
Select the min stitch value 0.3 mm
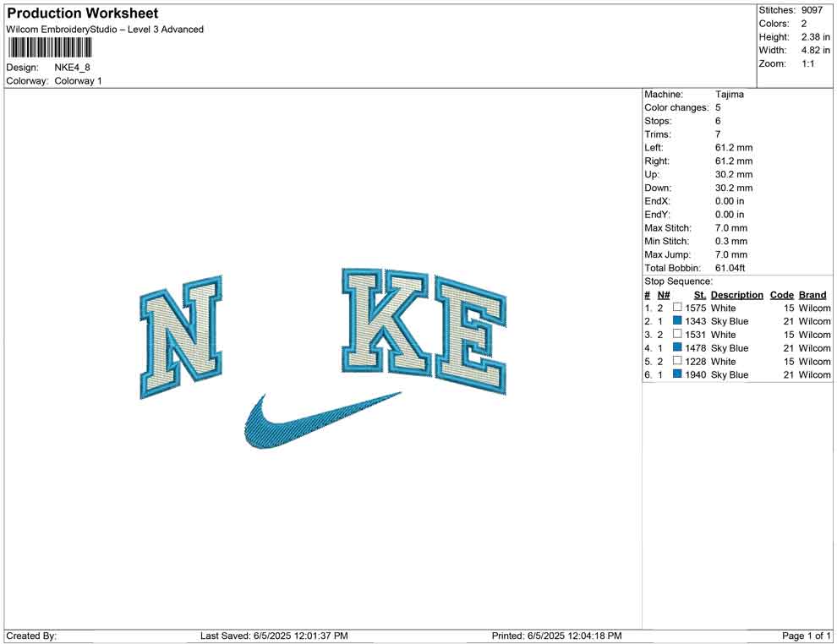(x=730, y=241)
